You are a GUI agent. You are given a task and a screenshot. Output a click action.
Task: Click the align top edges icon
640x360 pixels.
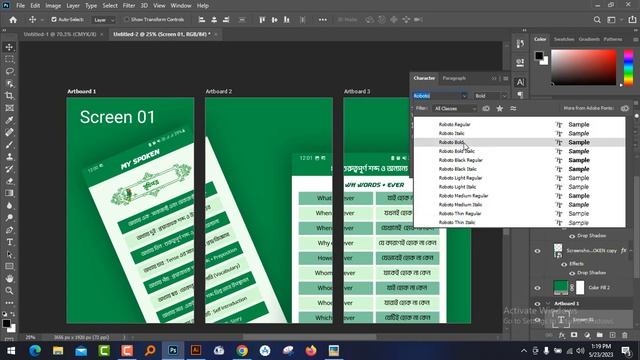click(262, 20)
